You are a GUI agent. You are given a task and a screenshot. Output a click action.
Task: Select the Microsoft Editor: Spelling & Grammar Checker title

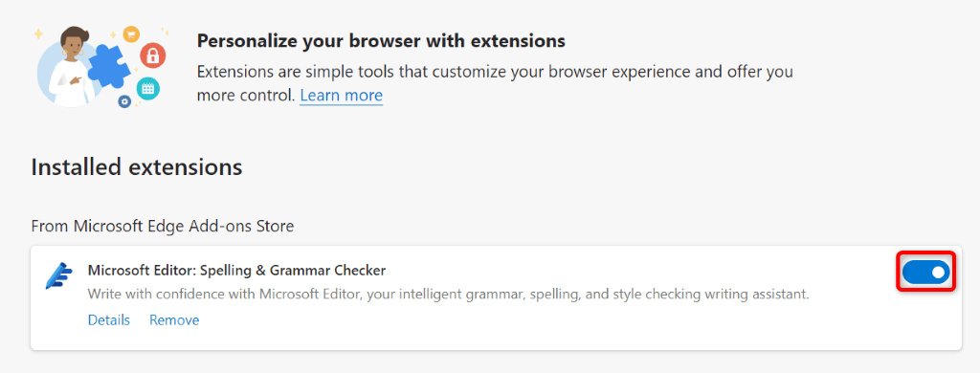point(236,271)
